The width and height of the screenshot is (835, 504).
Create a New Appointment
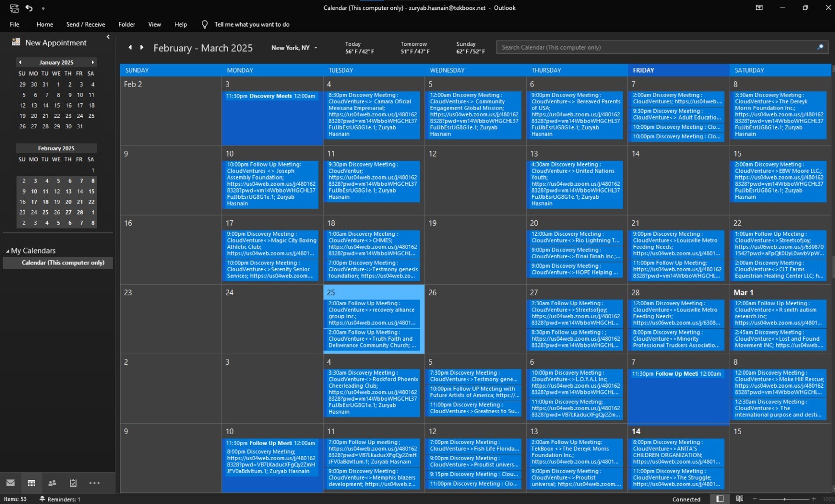[x=49, y=43]
